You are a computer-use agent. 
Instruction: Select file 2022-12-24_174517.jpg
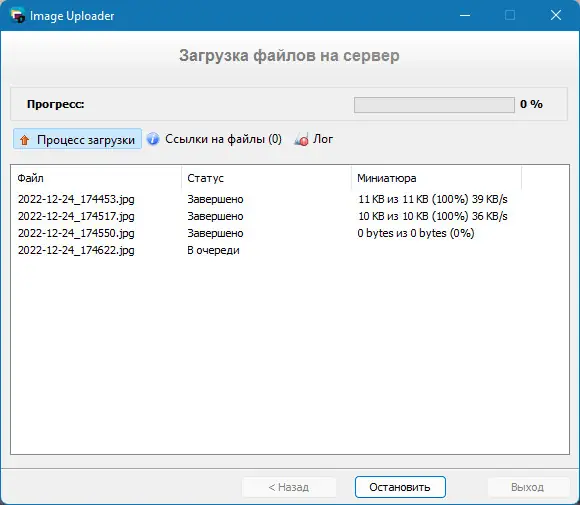[76, 216]
